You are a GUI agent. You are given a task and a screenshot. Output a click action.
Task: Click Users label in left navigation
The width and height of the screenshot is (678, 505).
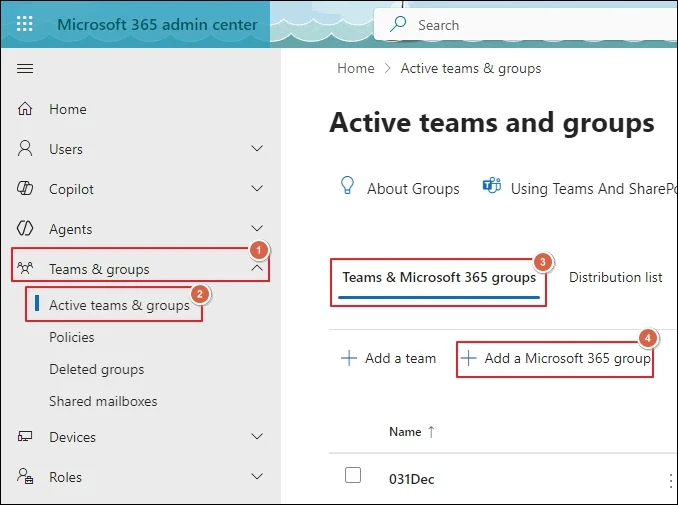(66, 149)
